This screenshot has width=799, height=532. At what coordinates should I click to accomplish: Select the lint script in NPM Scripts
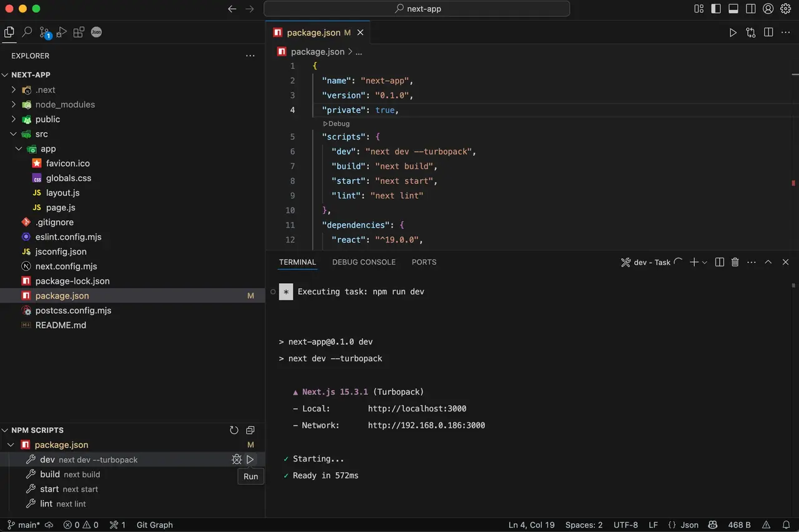pyautogui.click(x=132, y=504)
